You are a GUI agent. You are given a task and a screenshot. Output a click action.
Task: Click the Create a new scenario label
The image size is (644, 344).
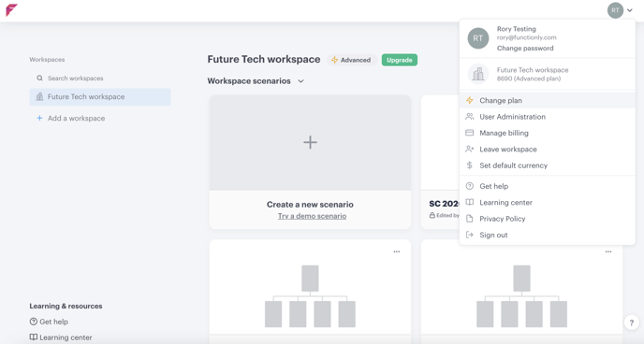click(310, 204)
